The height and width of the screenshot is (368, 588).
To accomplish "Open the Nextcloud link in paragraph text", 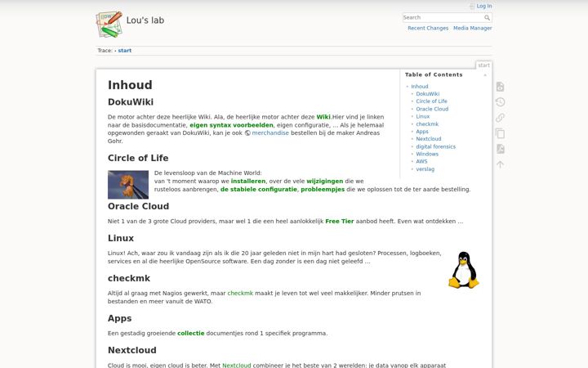I will (237, 365).
